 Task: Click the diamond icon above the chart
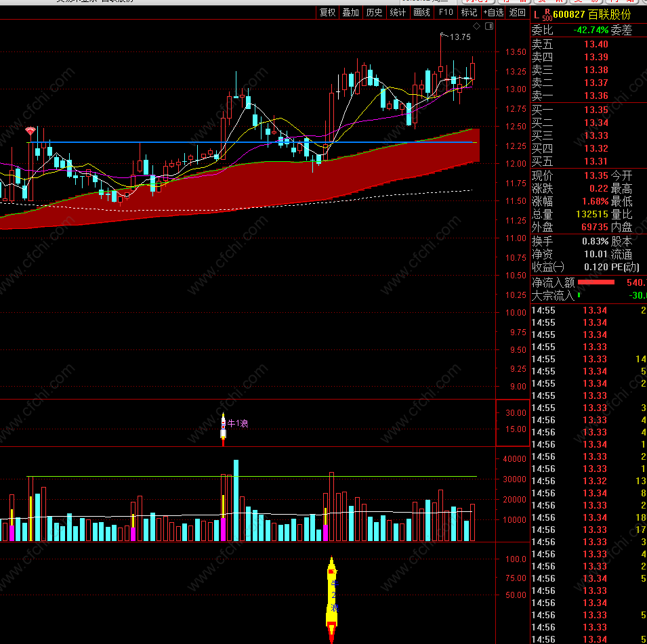pos(476,26)
